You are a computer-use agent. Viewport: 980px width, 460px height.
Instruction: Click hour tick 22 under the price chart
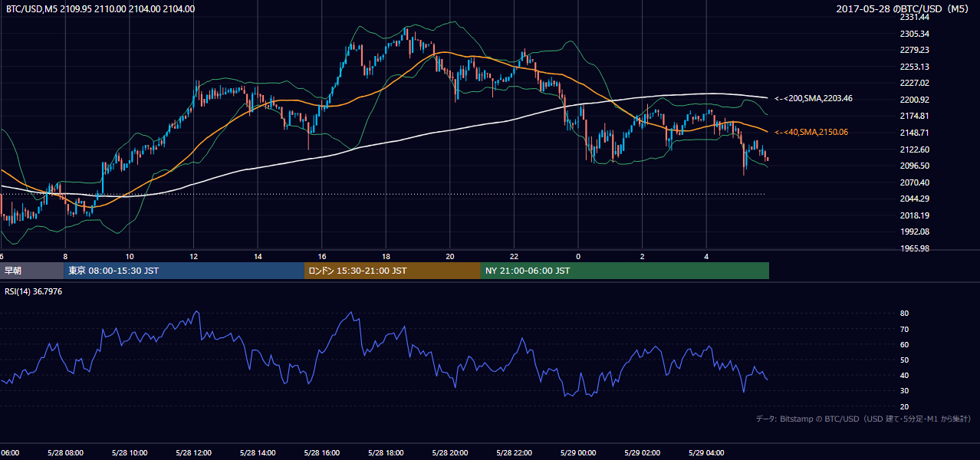tap(515, 256)
